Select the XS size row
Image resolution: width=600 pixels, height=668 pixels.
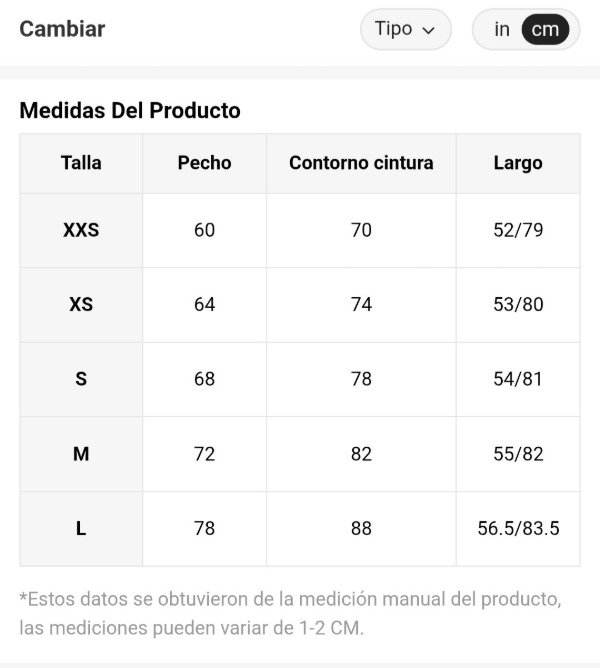click(x=81, y=304)
